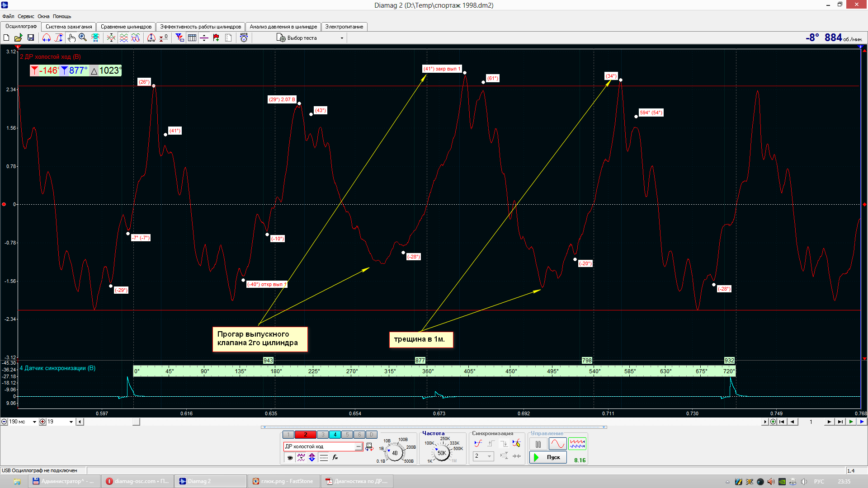Click the horizontal lines style icon
Image resolution: width=868 pixels, height=488 pixels.
tap(324, 458)
